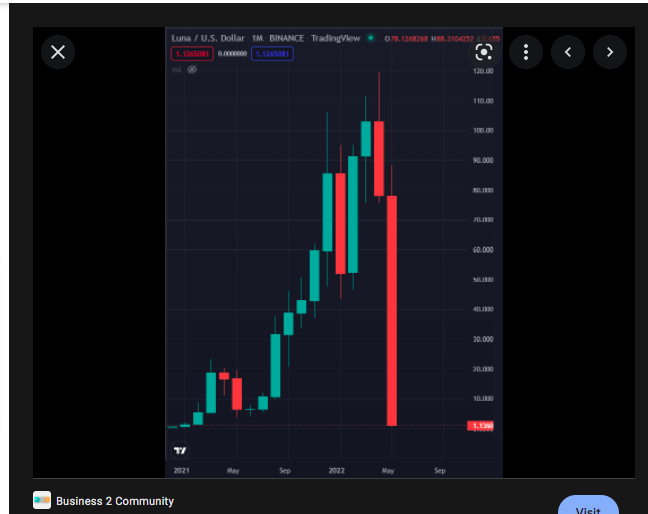
Task: Click the TradingView logo on the chart
Action: 180,450
